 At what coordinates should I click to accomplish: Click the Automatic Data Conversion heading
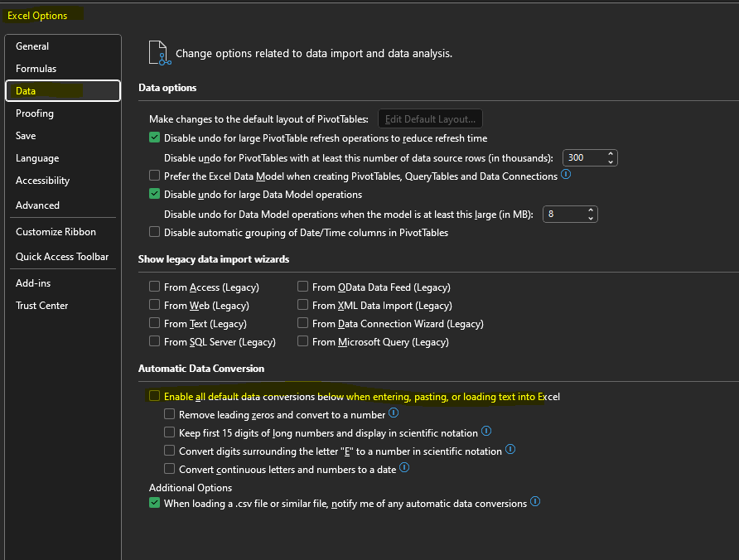click(201, 369)
